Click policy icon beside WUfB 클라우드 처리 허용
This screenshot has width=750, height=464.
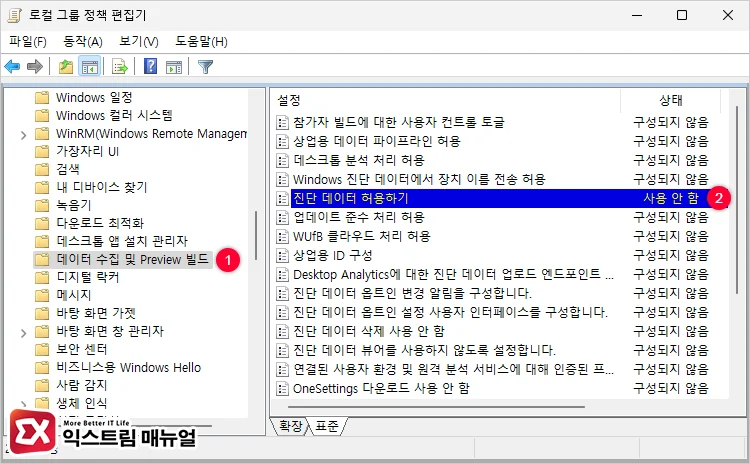point(283,236)
